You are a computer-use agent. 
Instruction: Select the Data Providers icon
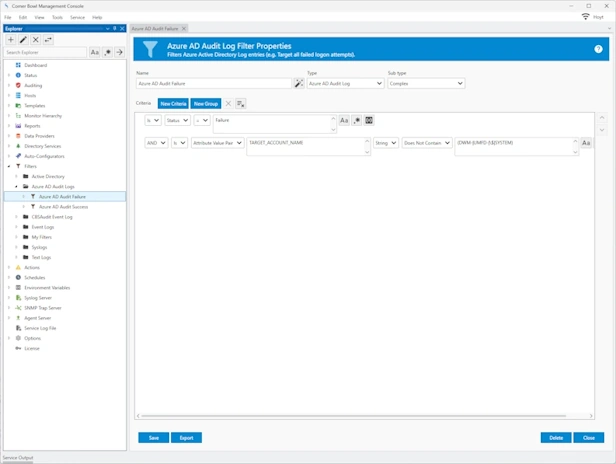coord(18,136)
